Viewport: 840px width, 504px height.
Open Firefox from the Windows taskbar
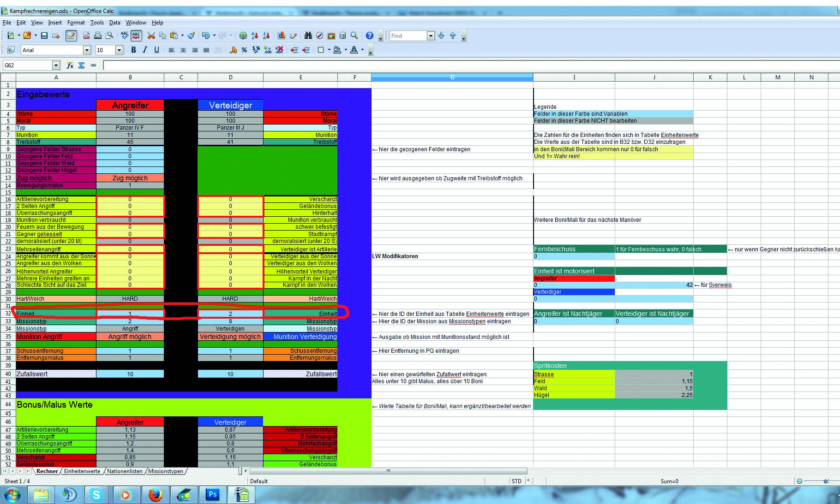(155, 495)
